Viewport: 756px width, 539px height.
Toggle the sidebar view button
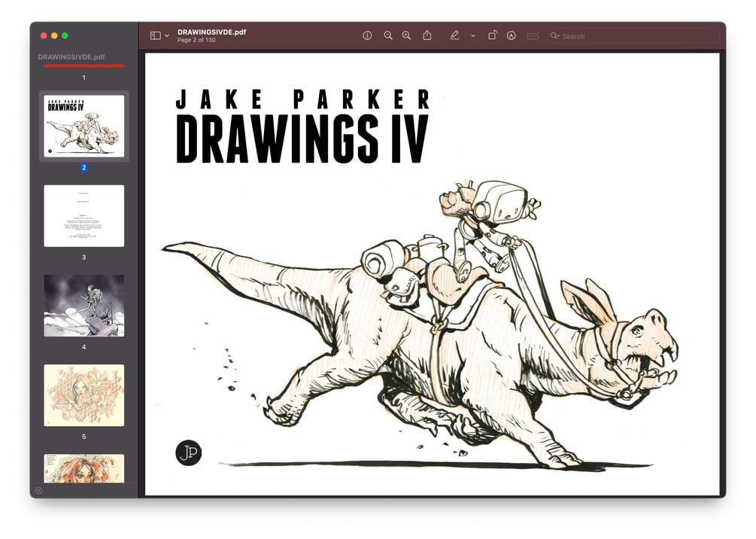[x=155, y=35]
